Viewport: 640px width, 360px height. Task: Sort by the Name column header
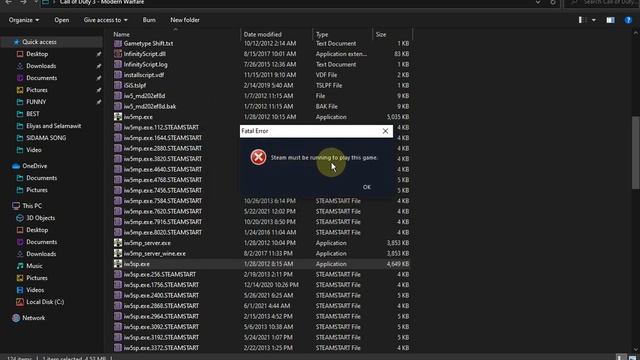(x=122, y=35)
